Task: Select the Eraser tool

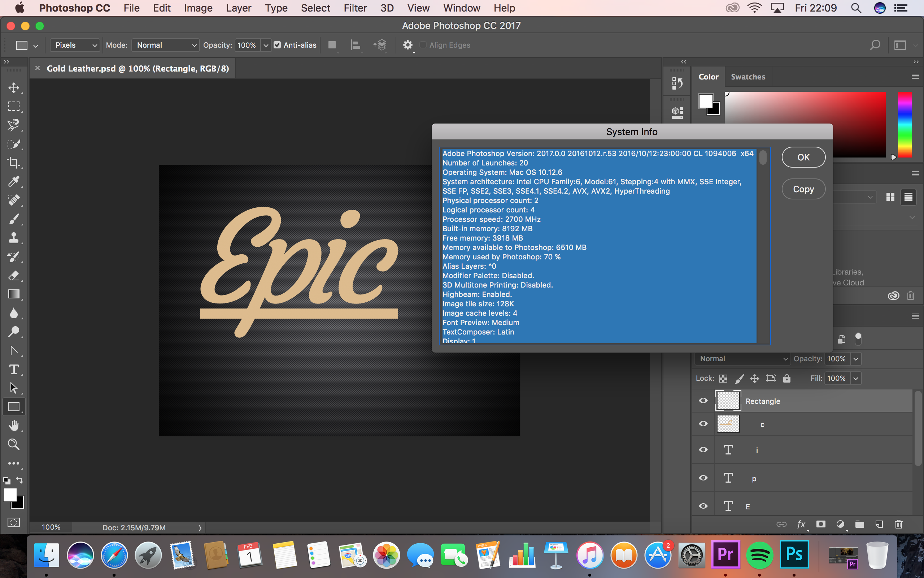Action: [x=14, y=275]
